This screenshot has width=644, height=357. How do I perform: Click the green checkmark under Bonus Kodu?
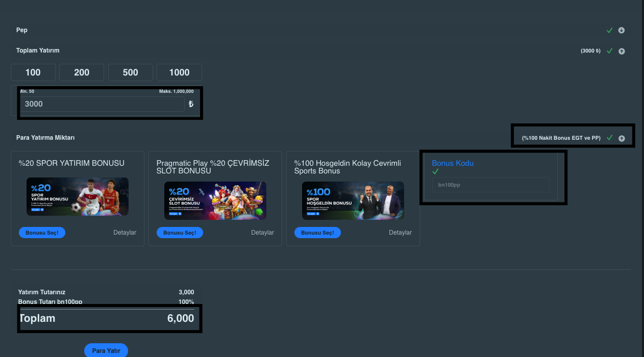coord(435,171)
